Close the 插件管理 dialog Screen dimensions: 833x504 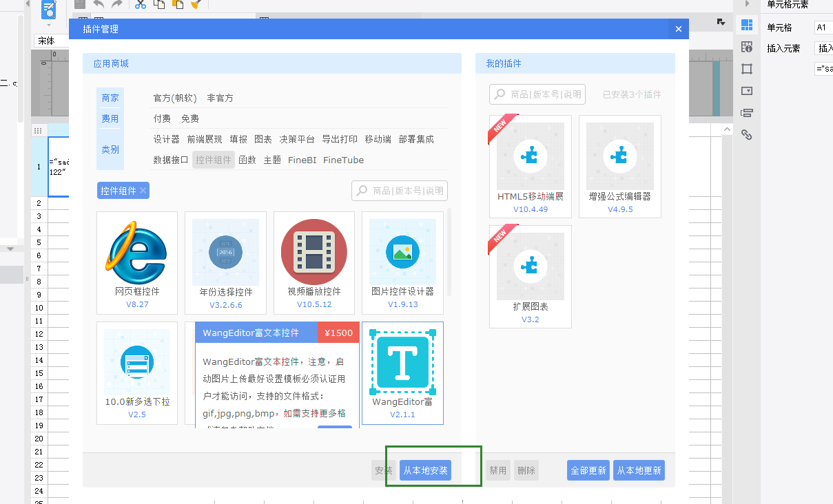pos(679,29)
